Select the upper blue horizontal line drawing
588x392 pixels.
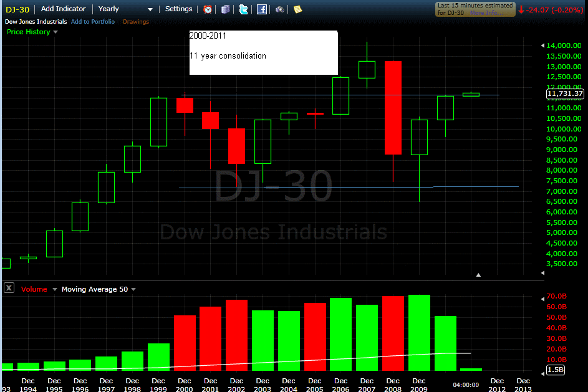click(340, 95)
